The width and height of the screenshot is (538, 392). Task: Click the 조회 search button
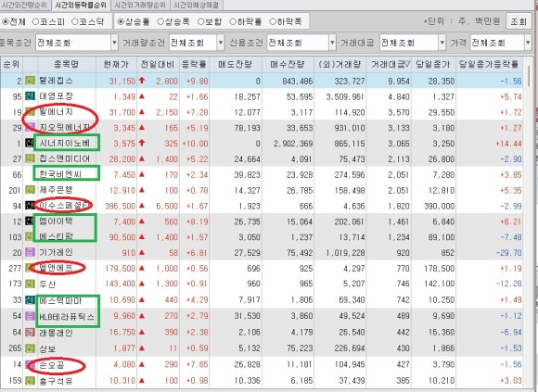coord(519,21)
